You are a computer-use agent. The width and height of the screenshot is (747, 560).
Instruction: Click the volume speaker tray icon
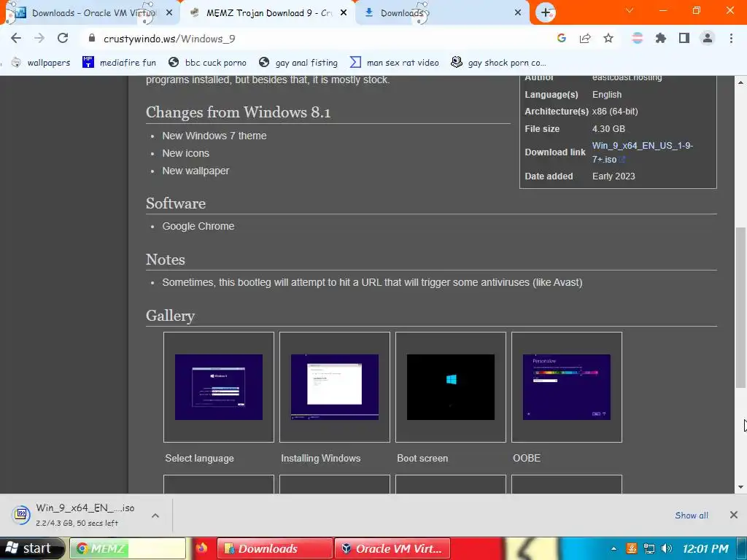(x=667, y=548)
